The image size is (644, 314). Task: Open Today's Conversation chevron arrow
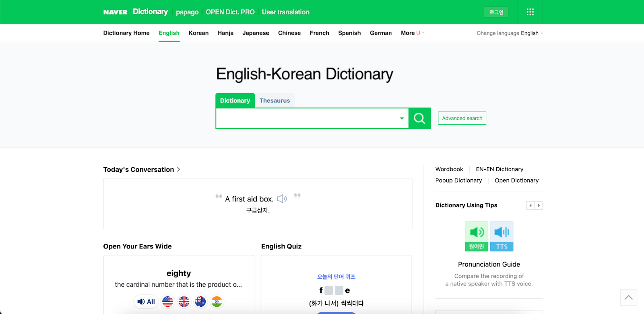[x=178, y=170]
